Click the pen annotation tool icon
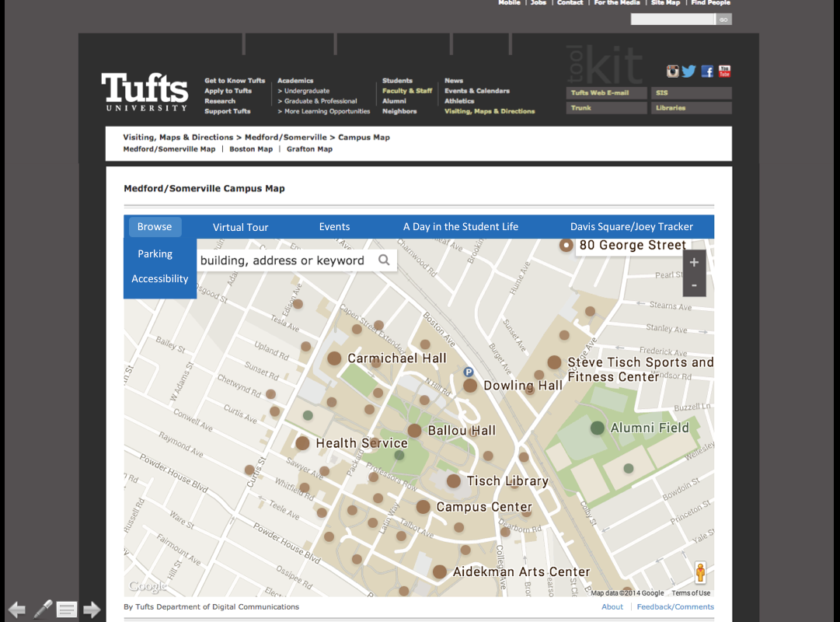 point(43,609)
